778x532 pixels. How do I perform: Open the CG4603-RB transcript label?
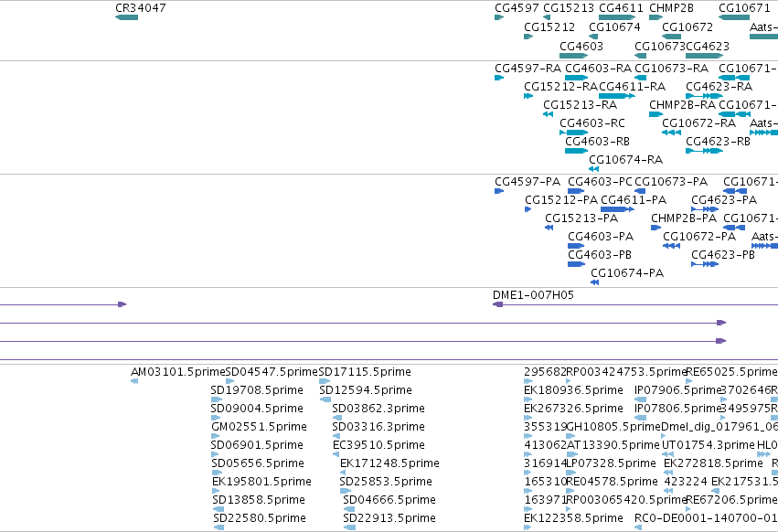tap(597, 142)
